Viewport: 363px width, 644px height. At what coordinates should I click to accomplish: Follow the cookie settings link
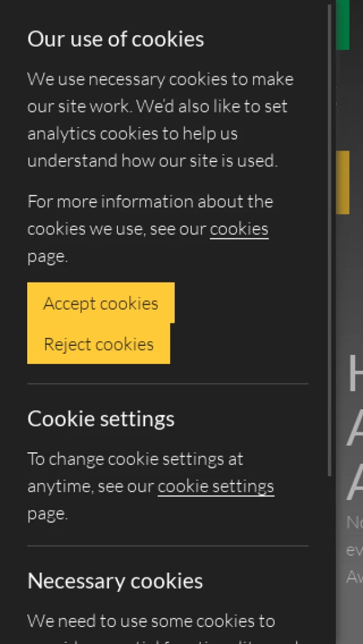pyautogui.click(x=215, y=486)
